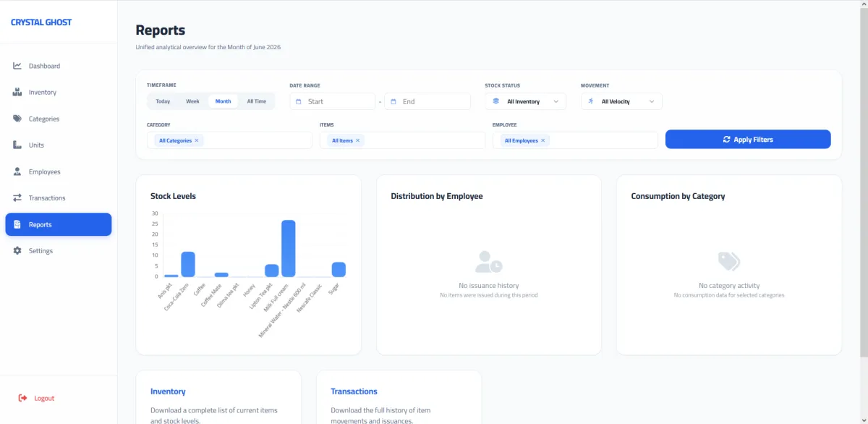The image size is (868, 424).
Task: Remove the All Categories tag
Action: (197, 140)
